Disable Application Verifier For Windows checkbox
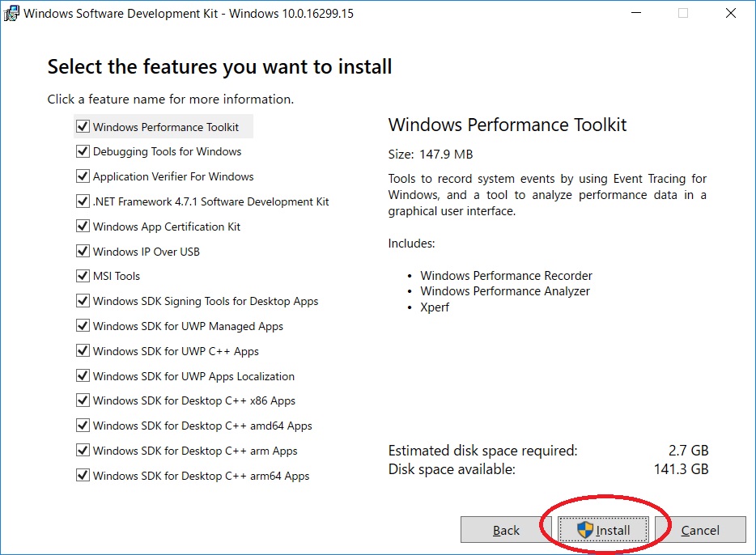 (83, 176)
